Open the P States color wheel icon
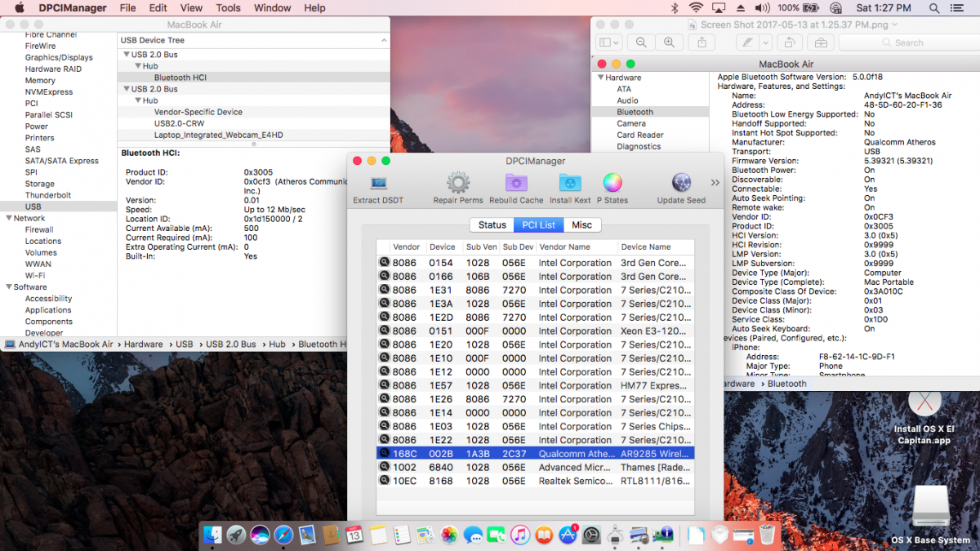The height and width of the screenshot is (551, 980). coord(612,184)
